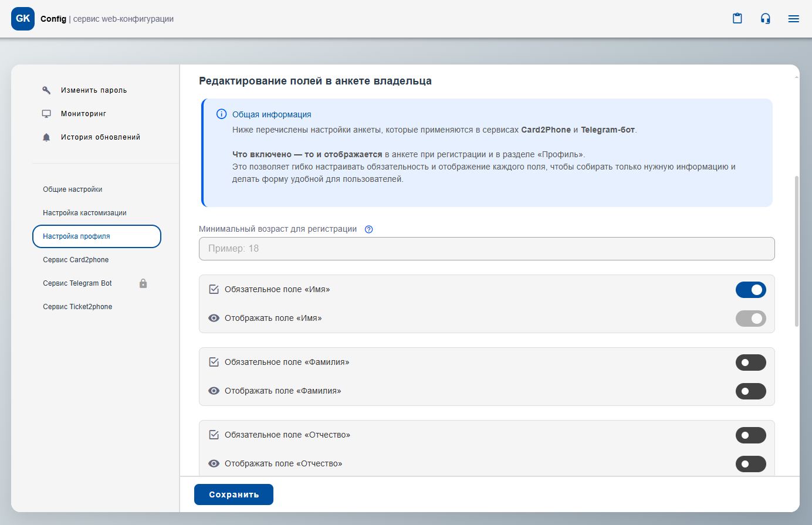Click help icon beside minimum age label
Screen dimensions: 812x525
[x=369, y=229]
